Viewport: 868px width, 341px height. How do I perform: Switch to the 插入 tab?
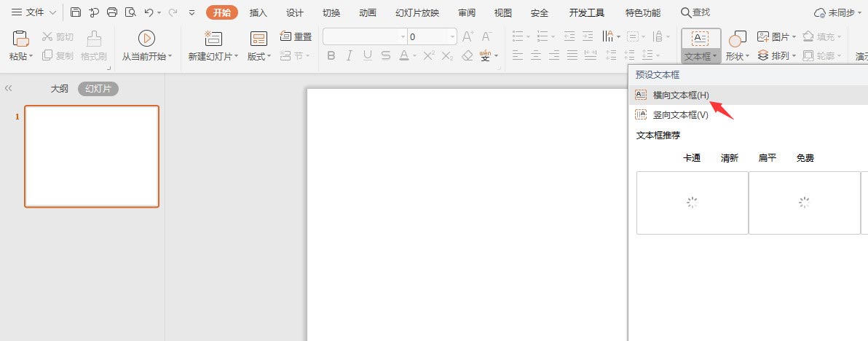click(x=259, y=12)
